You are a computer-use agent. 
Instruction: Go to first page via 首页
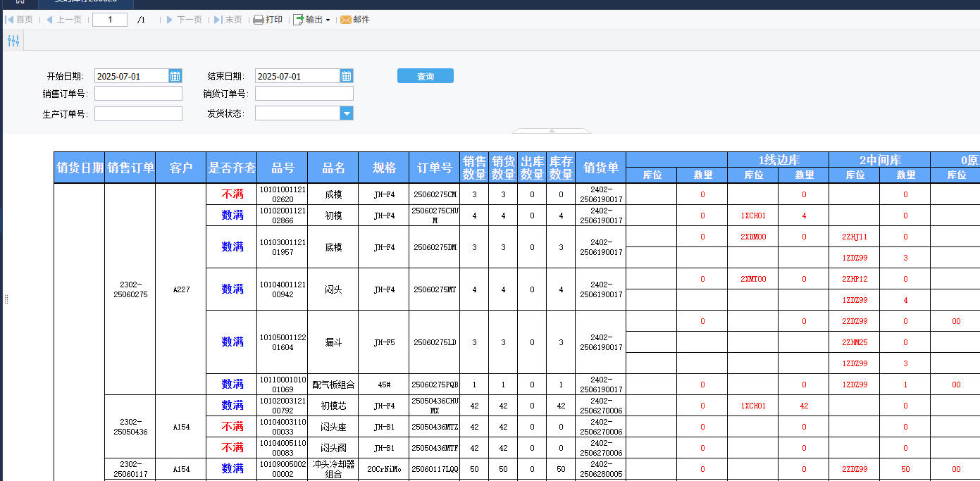pyautogui.click(x=20, y=20)
